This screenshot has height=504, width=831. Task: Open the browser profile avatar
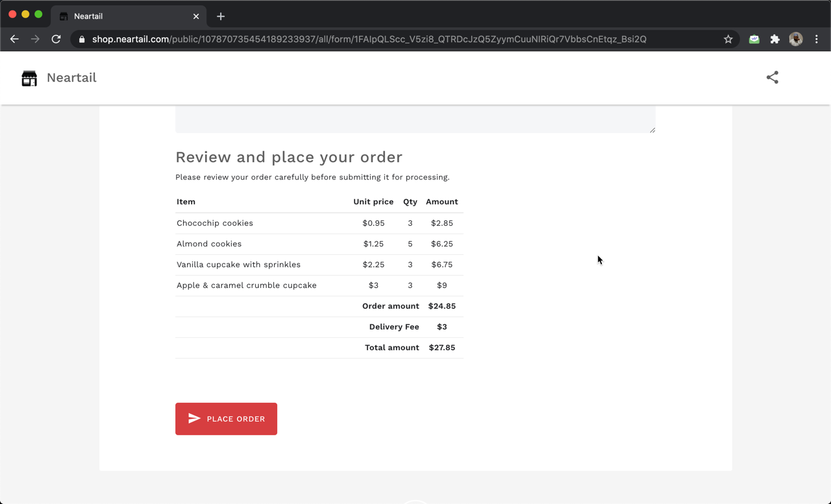795,39
